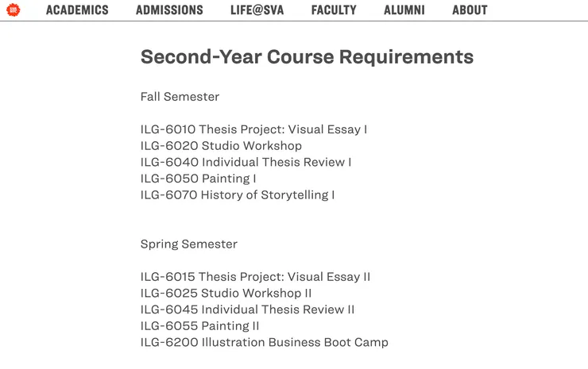Select ILG-6040 Individual Thesis Review I
This screenshot has width=588, height=369.
point(246,162)
